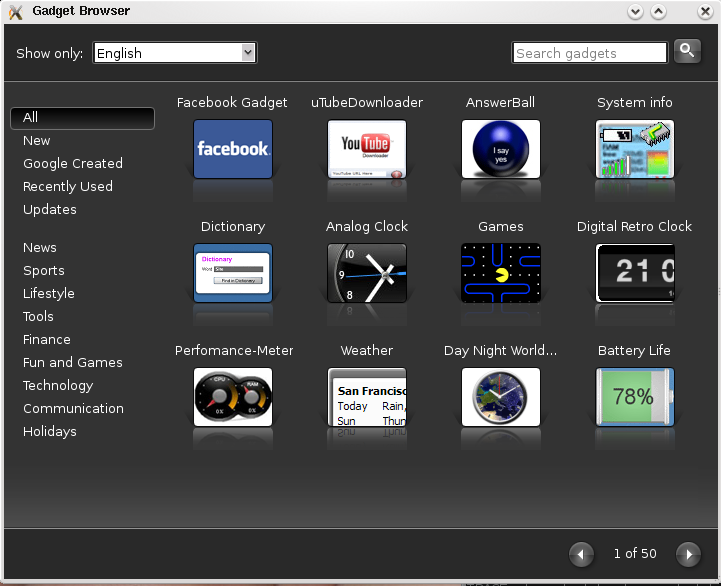721x586 pixels.
Task: Click the Weather title text
Action: tap(367, 351)
